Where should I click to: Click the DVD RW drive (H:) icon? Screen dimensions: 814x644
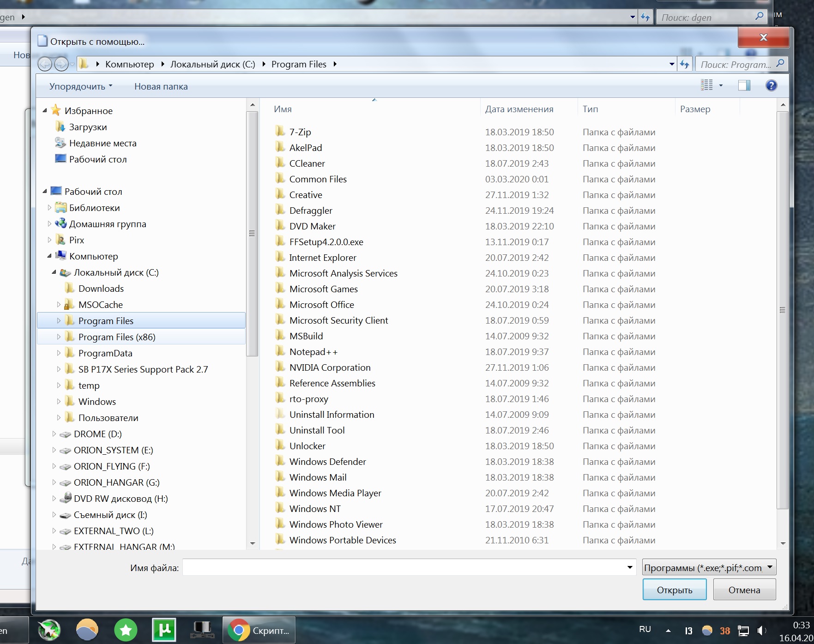pyautogui.click(x=66, y=498)
